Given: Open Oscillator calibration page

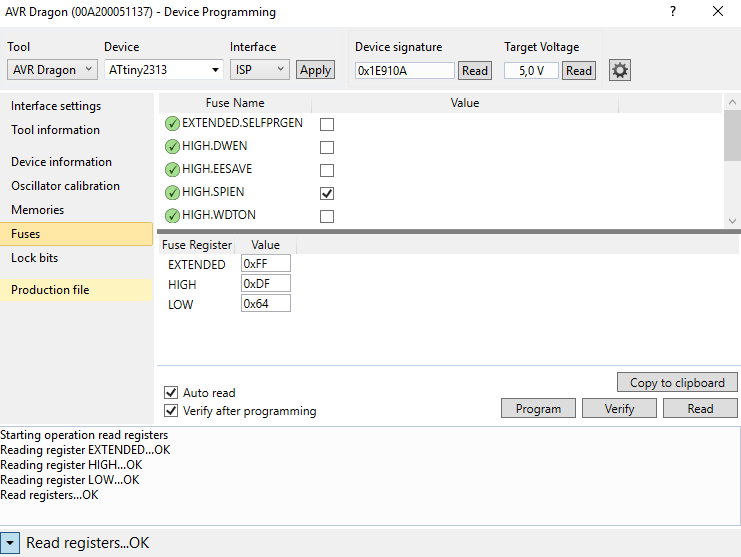Looking at the screenshot, I should tap(65, 186).
